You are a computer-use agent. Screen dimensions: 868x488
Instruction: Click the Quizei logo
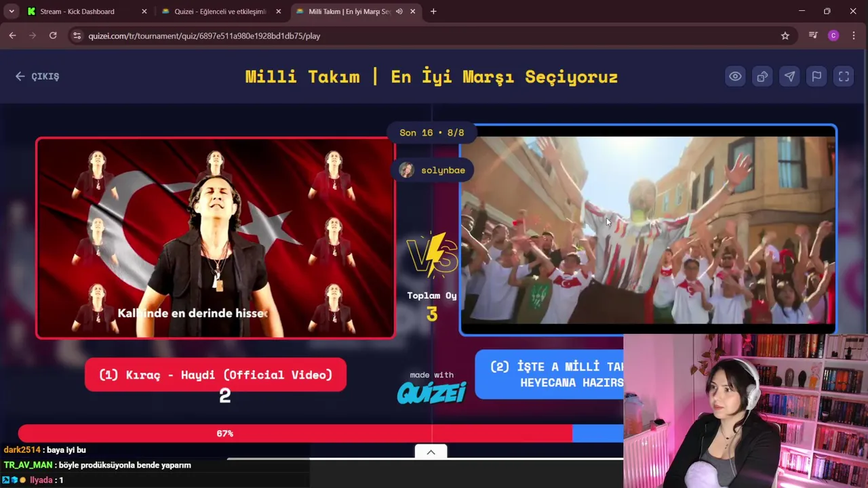tap(432, 392)
